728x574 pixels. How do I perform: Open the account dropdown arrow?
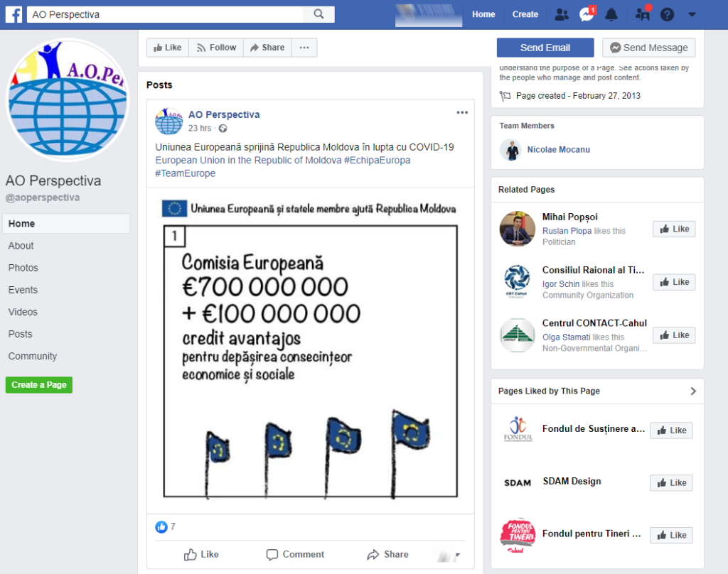[692, 14]
